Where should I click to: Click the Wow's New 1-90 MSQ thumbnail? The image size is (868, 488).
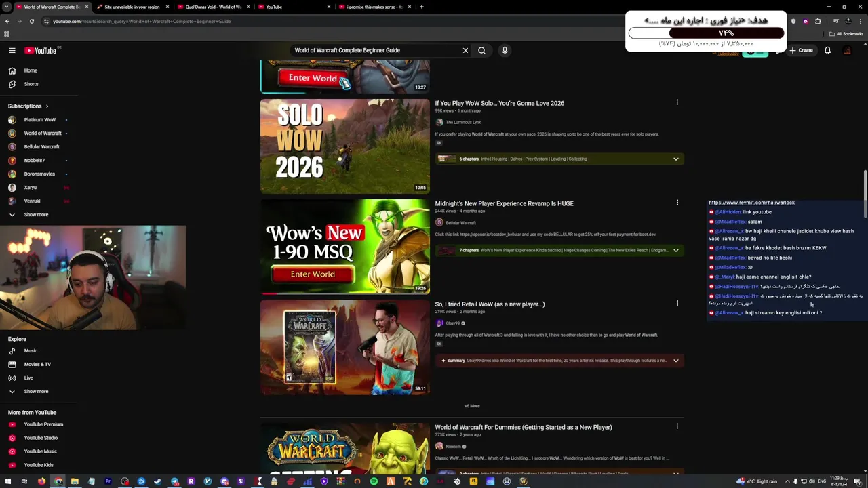coord(345,247)
